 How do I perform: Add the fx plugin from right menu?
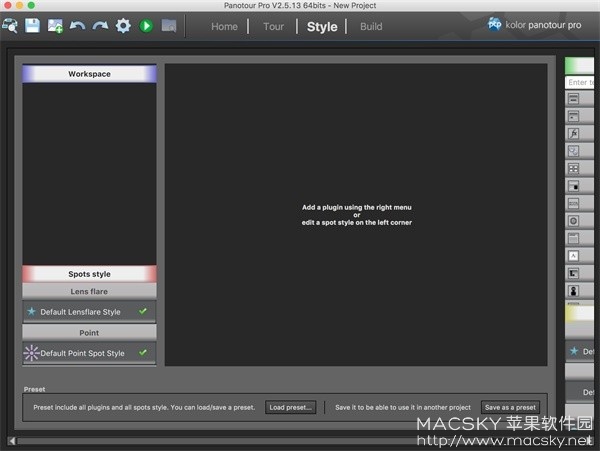(x=573, y=134)
